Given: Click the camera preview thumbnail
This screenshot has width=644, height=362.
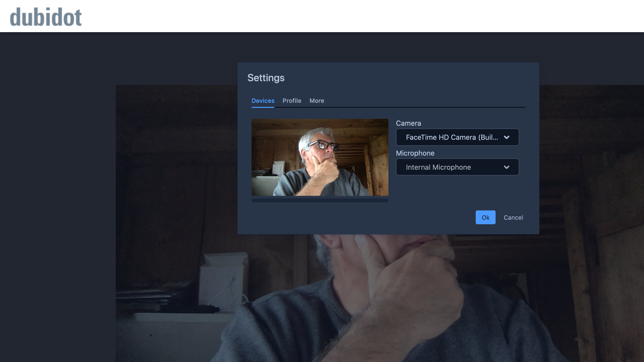Looking at the screenshot, I should pyautogui.click(x=320, y=157).
